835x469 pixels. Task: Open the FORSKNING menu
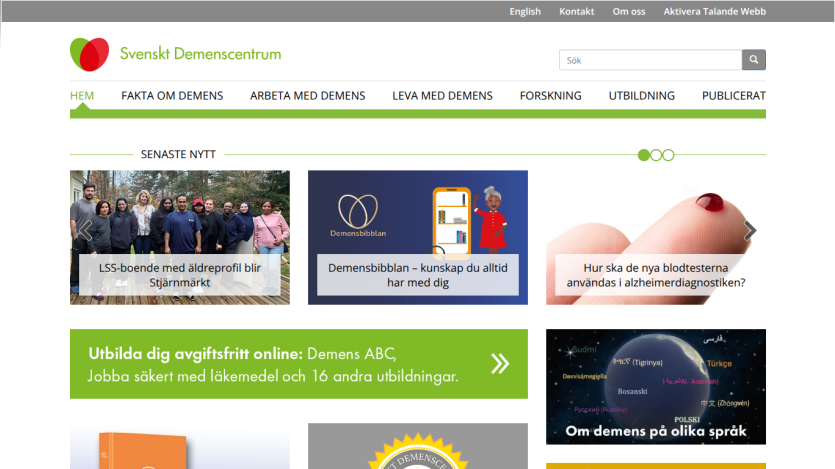[551, 96]
